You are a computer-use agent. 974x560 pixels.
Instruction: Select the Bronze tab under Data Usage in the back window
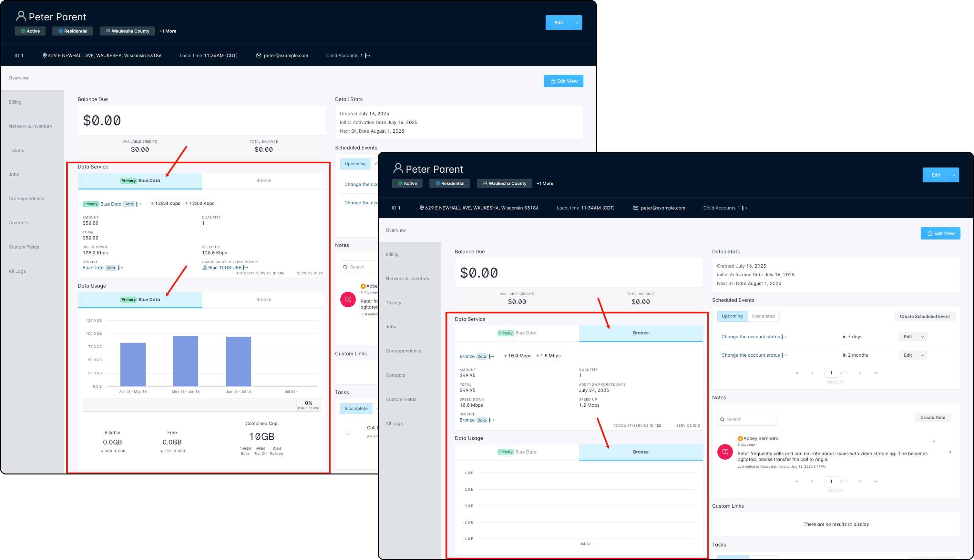[263, 300]
